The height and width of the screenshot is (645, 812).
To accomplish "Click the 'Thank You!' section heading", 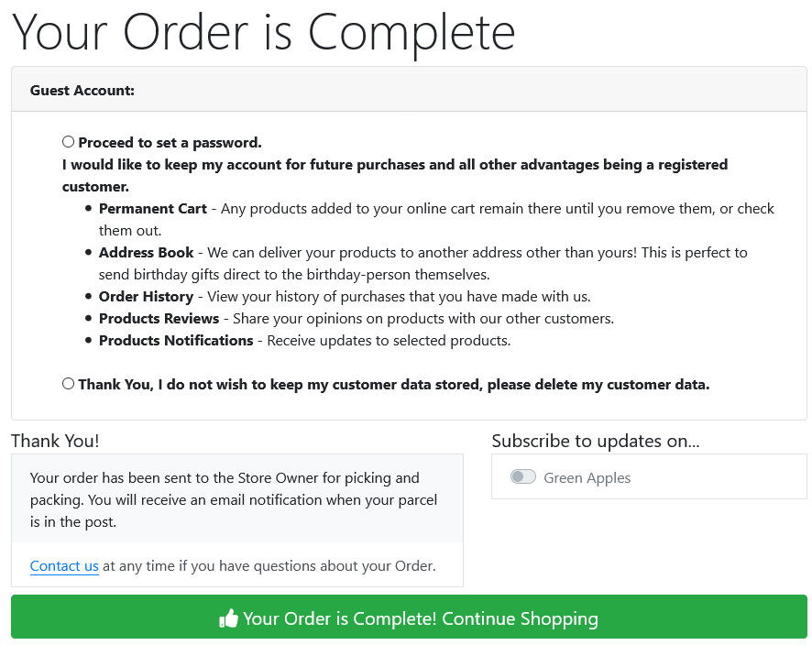I will tap(55, 441).
